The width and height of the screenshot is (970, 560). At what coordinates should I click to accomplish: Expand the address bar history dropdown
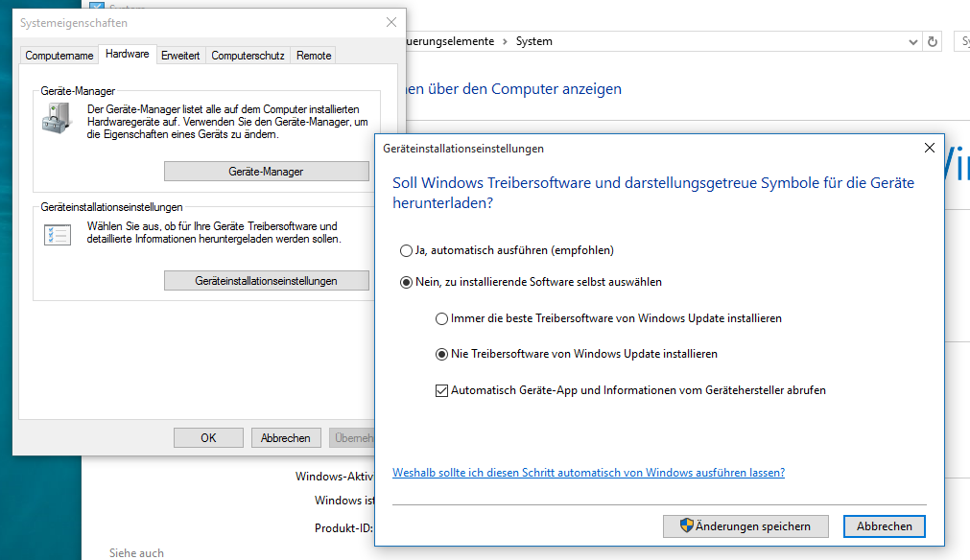coord(913,42)
